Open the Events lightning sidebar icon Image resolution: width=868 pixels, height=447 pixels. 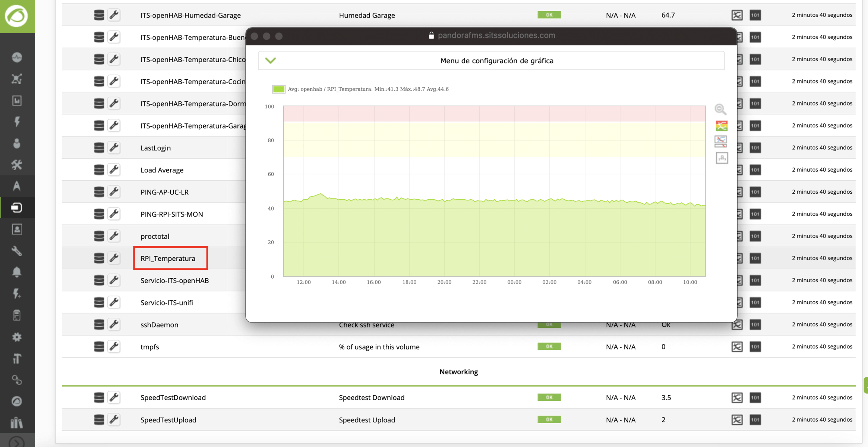[x=17, y=122]
